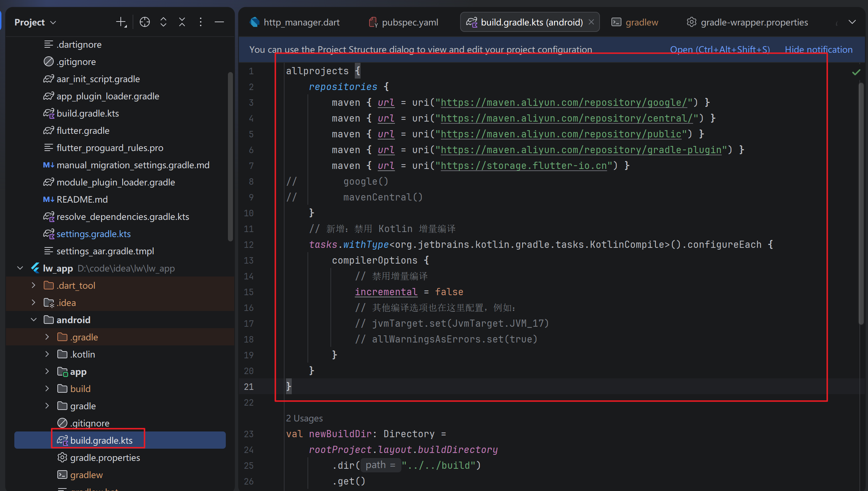Expand the app module folder
Viewport: 868px width, 491px height.
(x=47, y=371)
